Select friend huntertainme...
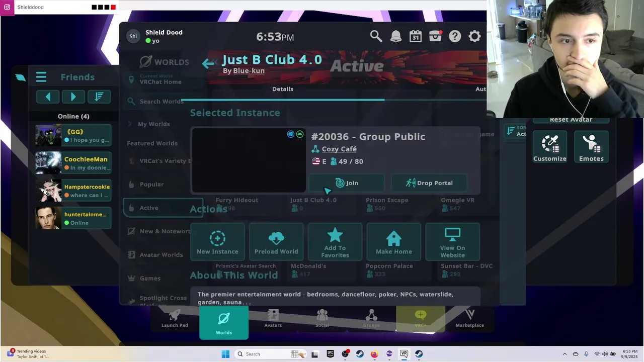This screenshot has height=362, width=644. pos(73,218)
